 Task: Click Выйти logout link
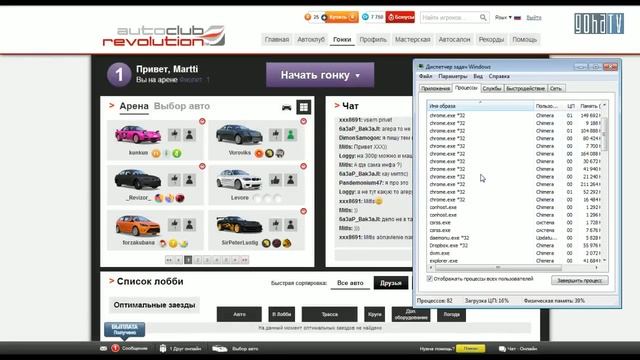click(x=533, y=18)
